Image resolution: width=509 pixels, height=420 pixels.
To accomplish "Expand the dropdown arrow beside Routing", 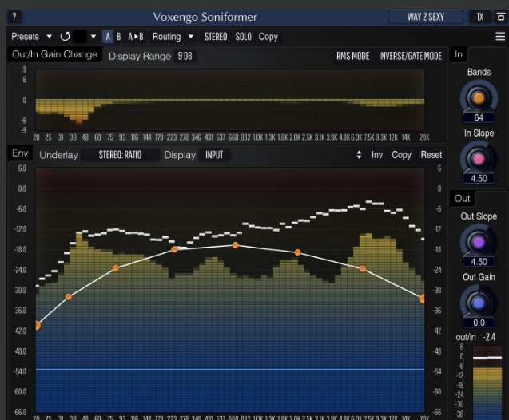I will [191, 36].
